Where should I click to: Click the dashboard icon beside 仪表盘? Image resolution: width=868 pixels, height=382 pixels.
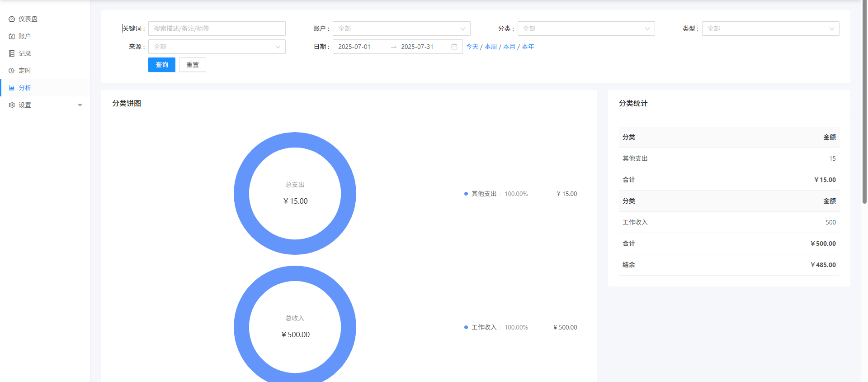click(12, 19)
